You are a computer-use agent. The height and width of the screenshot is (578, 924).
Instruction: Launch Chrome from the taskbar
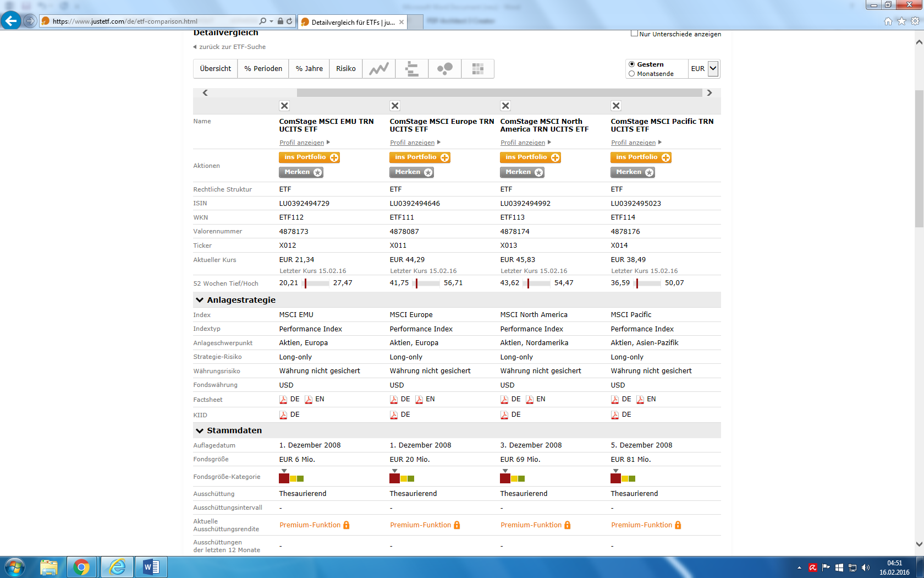(x=81, y=567)
